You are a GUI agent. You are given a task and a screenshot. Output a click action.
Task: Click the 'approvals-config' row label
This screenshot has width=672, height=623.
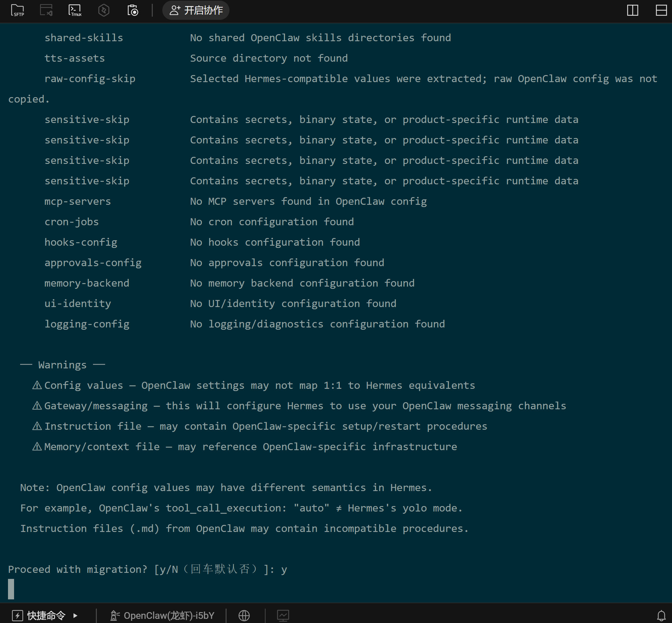[x=93, y=263]
